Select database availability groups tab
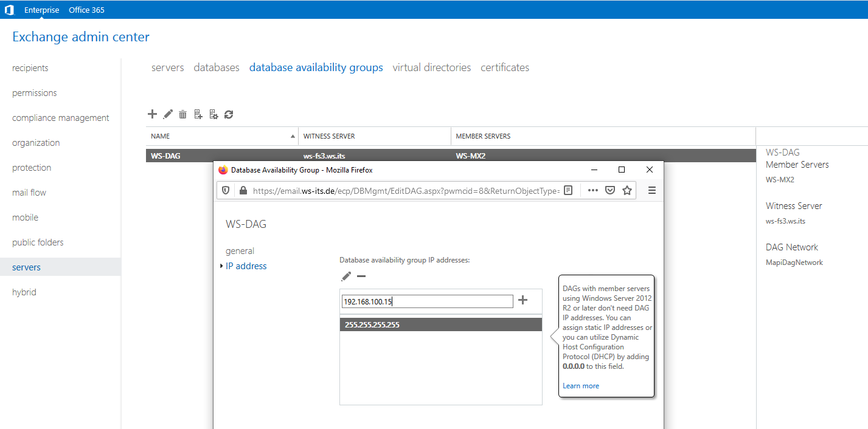The image size is (868, 429). [316, 67]
